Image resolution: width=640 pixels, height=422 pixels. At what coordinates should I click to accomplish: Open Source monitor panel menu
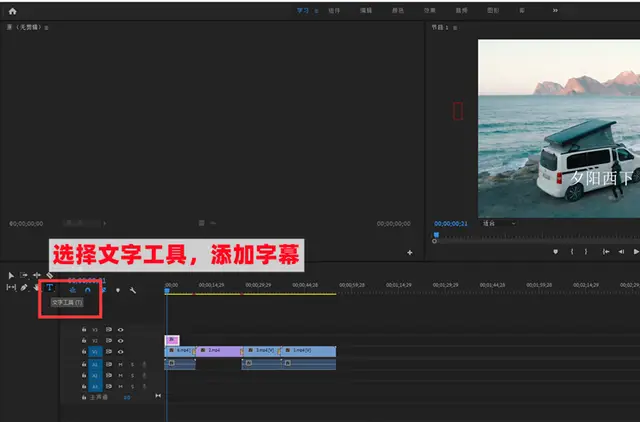(x=46, y=28)
